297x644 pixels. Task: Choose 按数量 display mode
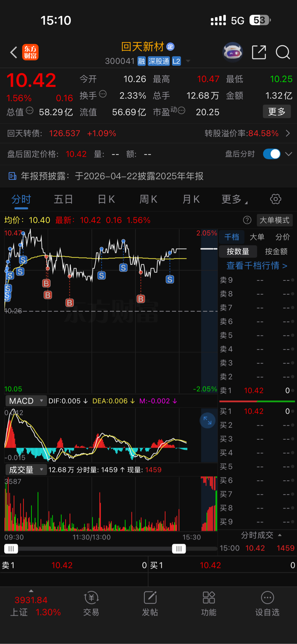click(x=238, y=251)
